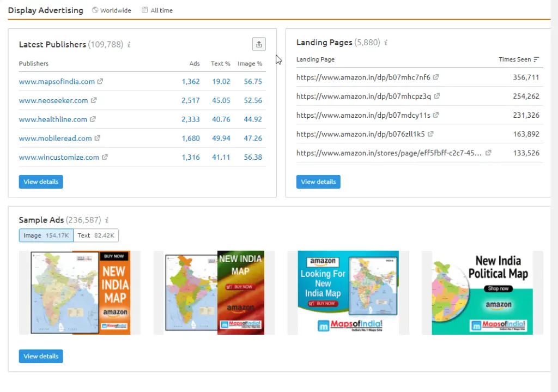
Task: Click the amazon.in/stores/page landing page URL
Action: point(389,153)
